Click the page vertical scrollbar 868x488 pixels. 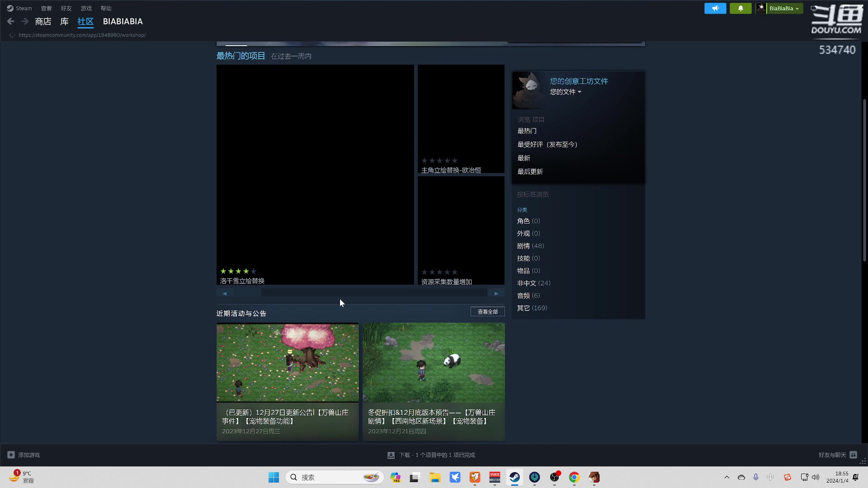[864, 180]
